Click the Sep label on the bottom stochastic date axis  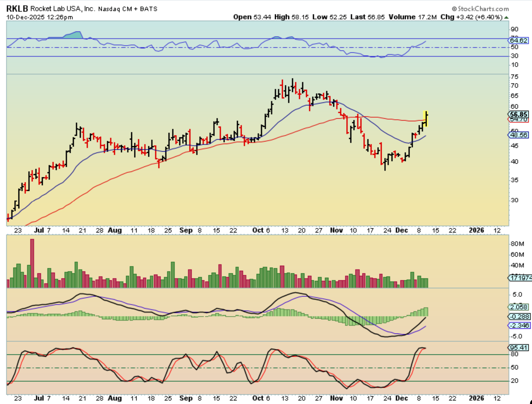coord(186,398)
